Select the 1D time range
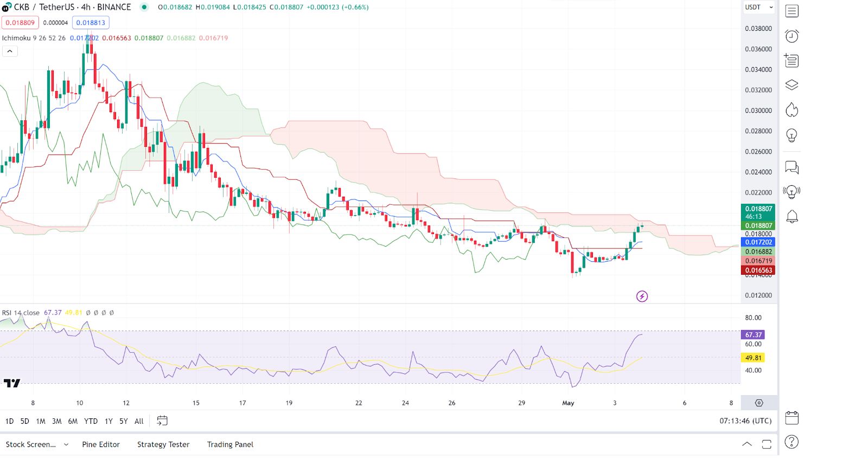Image resolution: width=868 pixels, height=459 pixels. click(10, 421)
